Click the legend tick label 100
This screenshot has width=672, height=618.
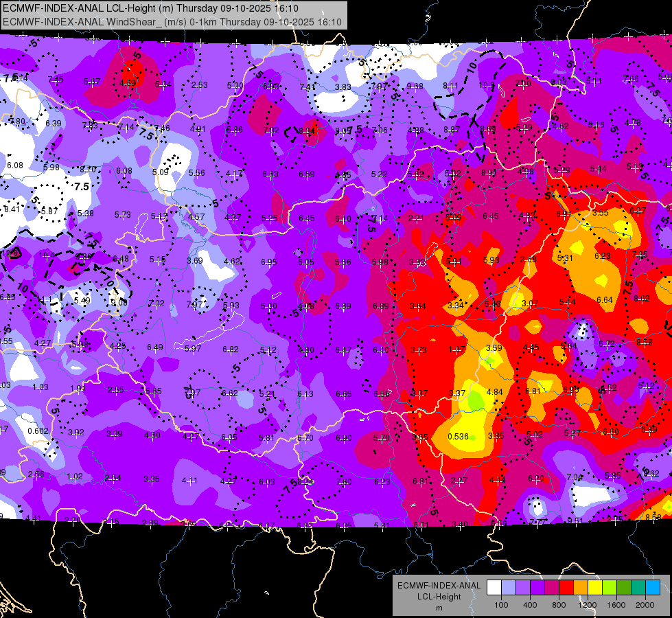point(501,605)
